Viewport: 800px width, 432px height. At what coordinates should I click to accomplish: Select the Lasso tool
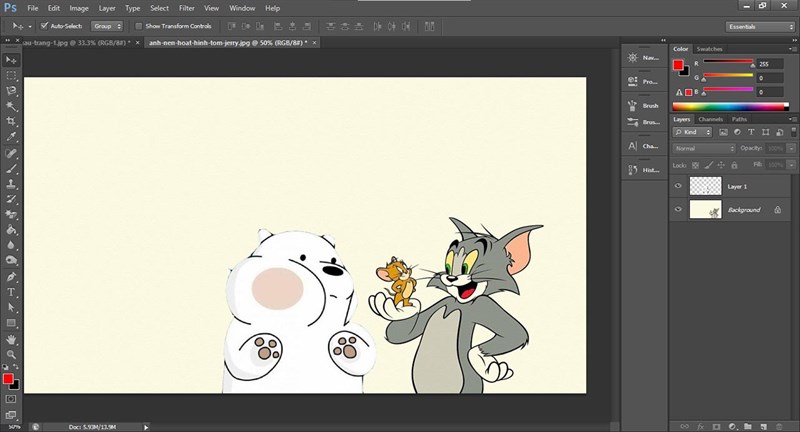click(11, 91)
